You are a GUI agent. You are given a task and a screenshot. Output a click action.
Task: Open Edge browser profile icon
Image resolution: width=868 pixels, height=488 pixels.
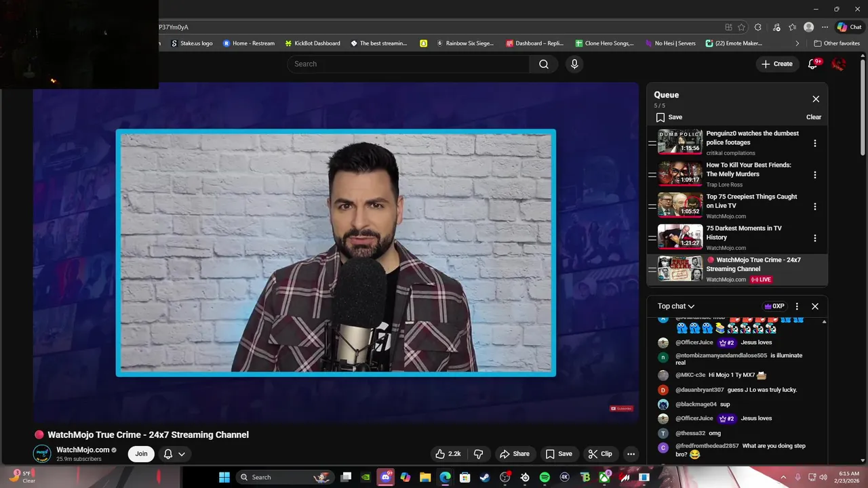coord(808,27)
